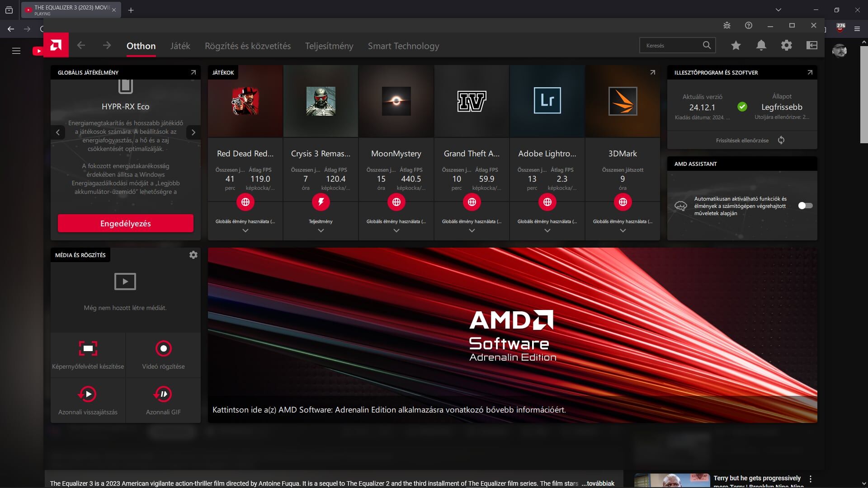Open the Teljesítmény tab

(x=329, y=46)
